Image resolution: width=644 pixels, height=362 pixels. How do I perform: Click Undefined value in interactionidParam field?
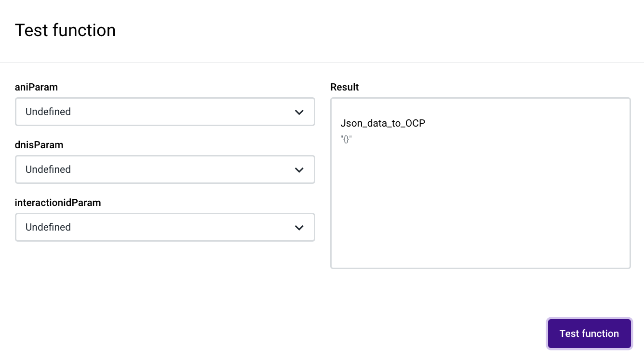pyautogui.click(x=48, y=227)
